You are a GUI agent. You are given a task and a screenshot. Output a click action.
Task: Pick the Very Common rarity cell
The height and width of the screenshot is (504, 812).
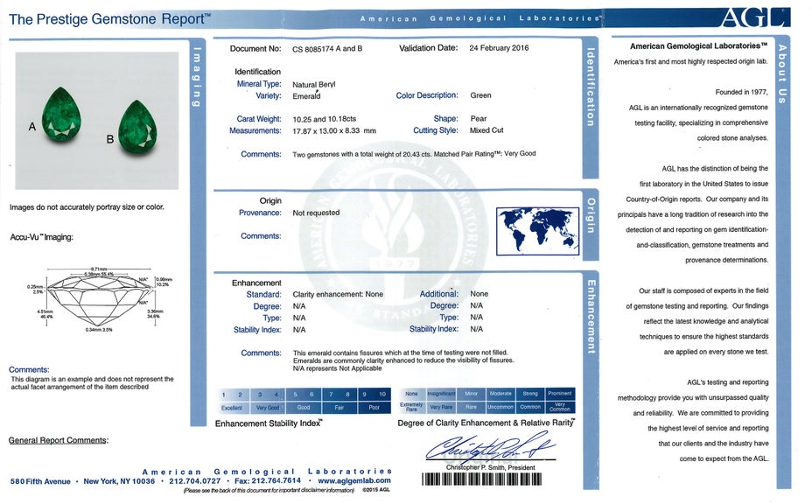tap(560, 407)
